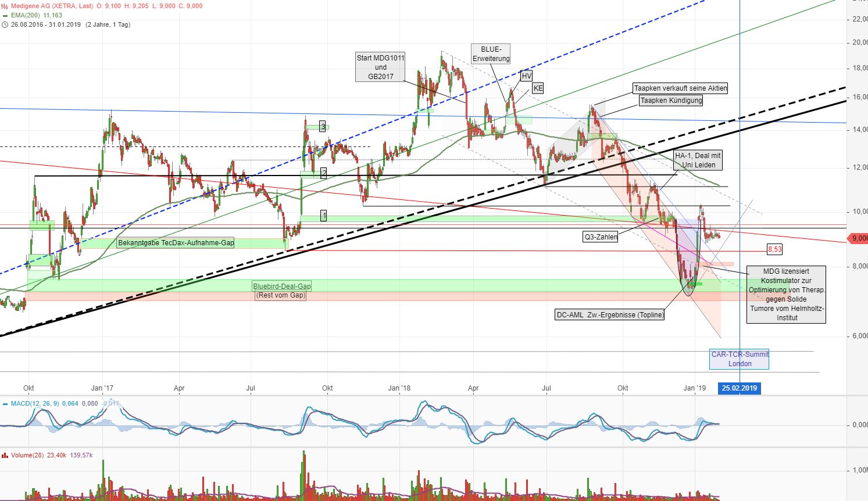Click the green "2" marker on the chart
The image size is (868, 501).
(323, 173)
